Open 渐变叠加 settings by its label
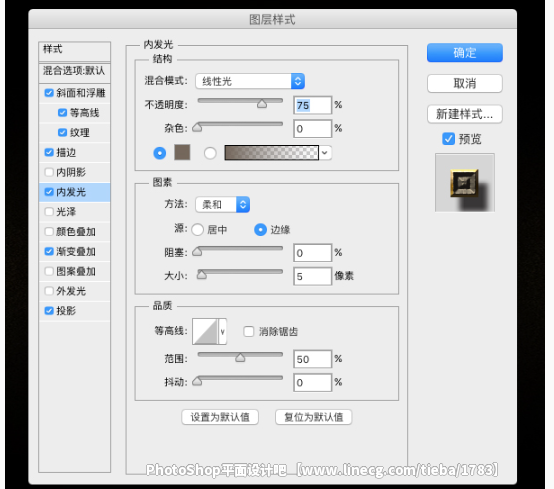The height and width of the screenshot is (489, 554). 76,251
